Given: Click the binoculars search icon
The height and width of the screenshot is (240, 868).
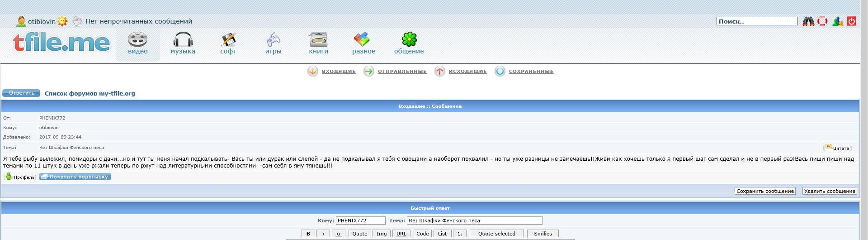Looking at the screenshot, I should [808, 21].
